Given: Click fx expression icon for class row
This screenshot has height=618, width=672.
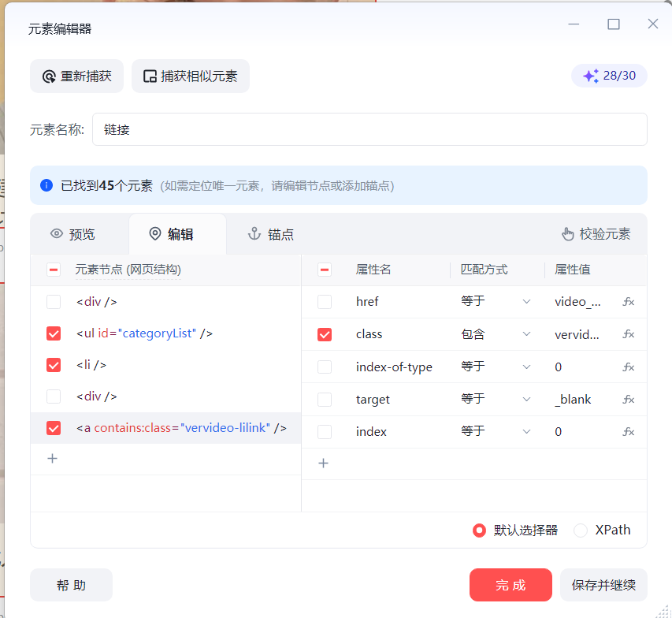Looking at the screenshot, I should (629, 334).
